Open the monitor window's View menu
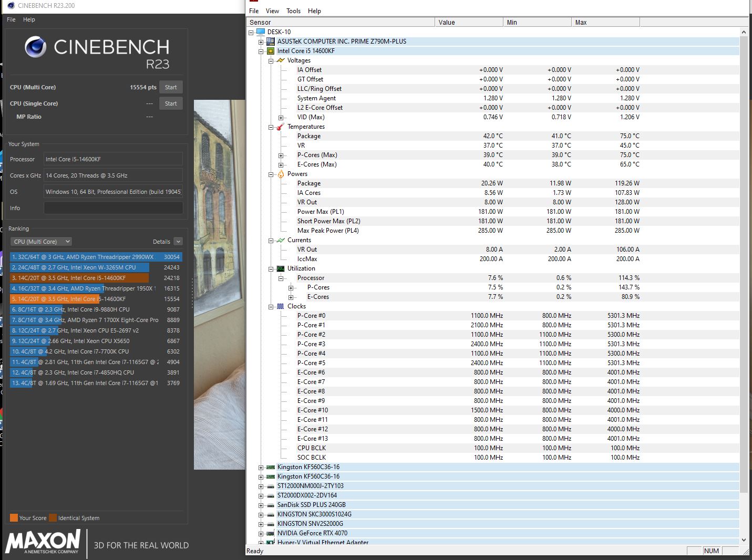This screenshot has height=560, width=752. [272, 11]
